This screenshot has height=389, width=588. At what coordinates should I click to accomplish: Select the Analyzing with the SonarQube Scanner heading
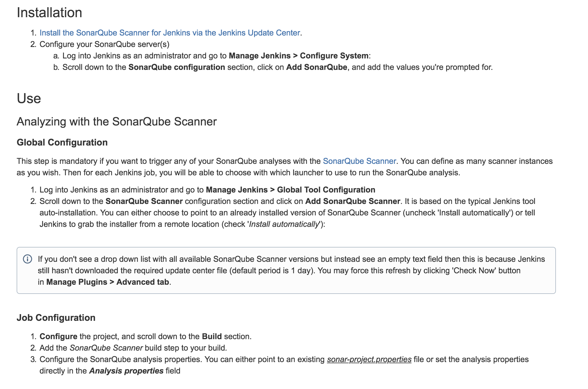(x=117, y=122)
